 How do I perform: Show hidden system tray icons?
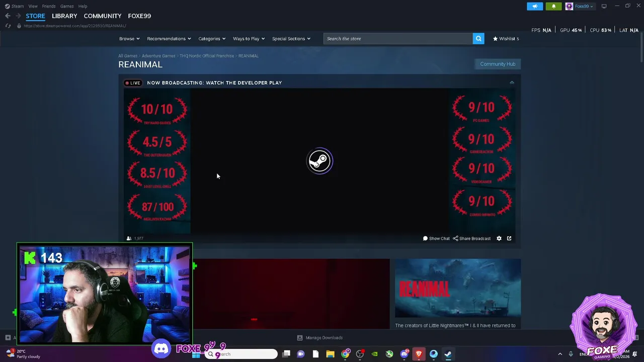coord(560,354)
